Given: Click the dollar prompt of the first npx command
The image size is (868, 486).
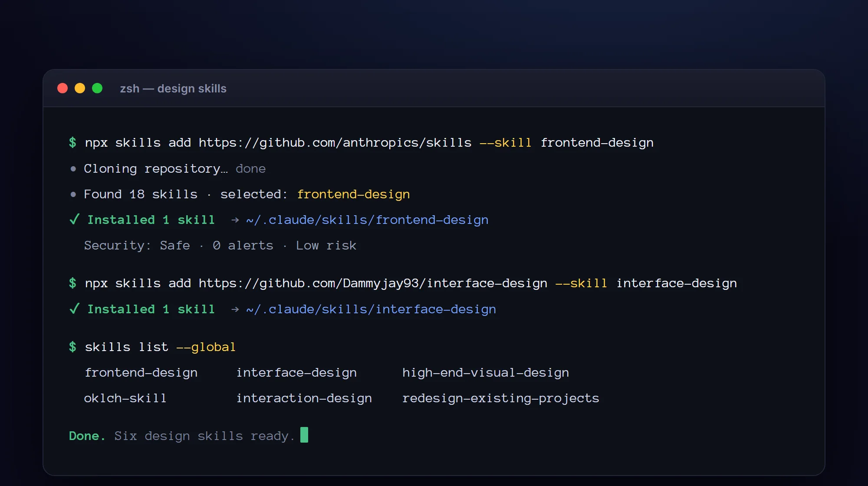Looking at the screenshot, I should click(72, 142).
